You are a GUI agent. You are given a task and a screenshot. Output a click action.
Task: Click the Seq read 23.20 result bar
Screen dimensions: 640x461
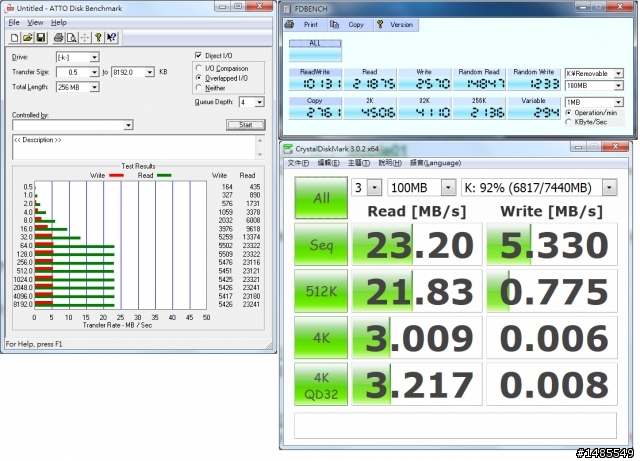pos(417,245)
